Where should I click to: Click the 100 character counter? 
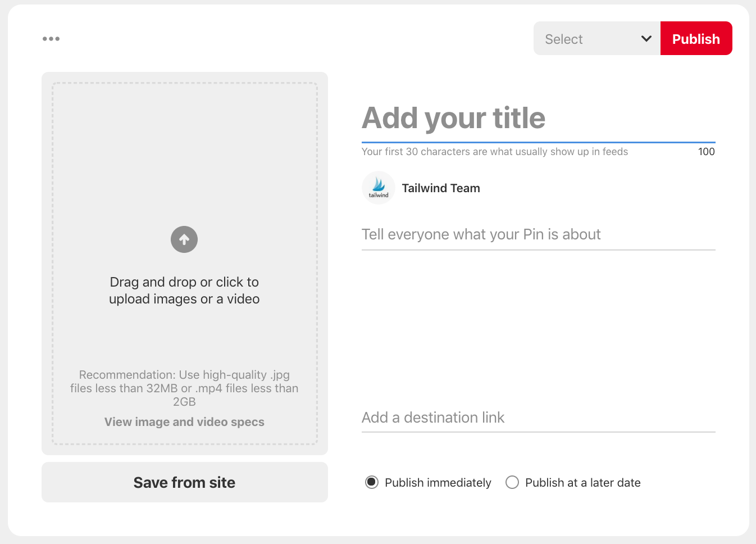click(707, 152)
